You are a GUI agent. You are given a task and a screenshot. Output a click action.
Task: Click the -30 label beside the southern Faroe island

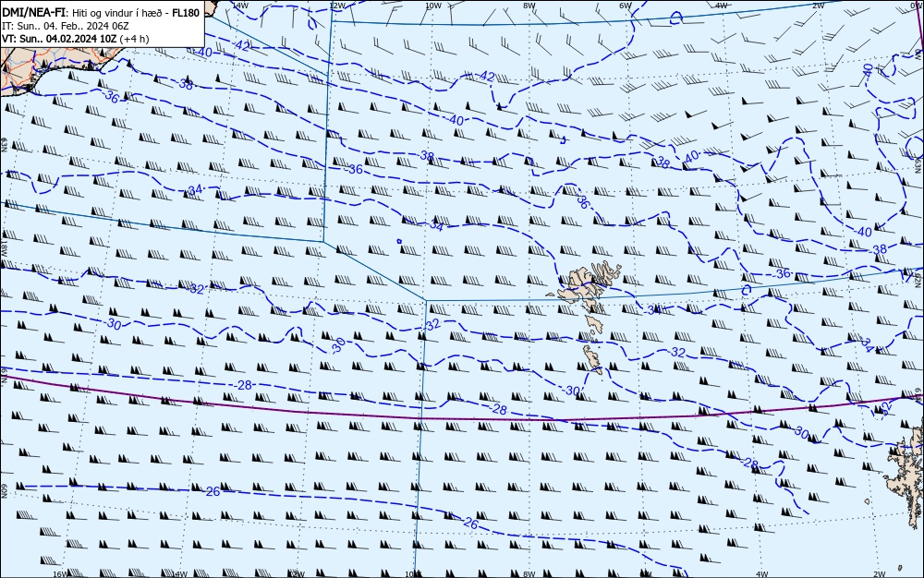coord(571,391)
